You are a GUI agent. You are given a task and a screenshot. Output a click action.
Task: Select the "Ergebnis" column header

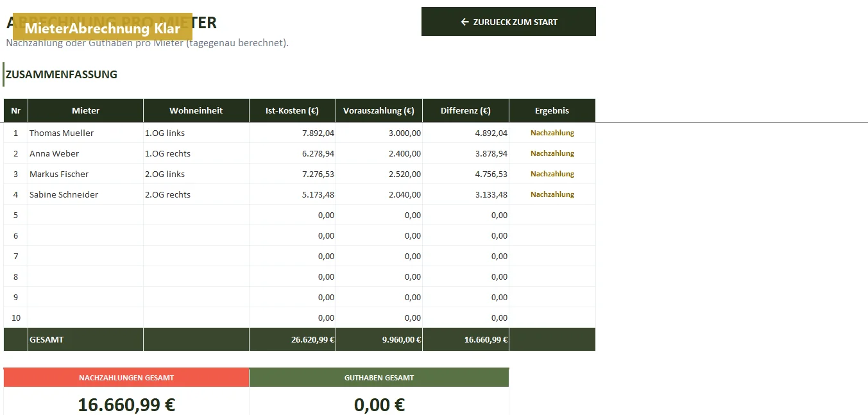point(552,110)
